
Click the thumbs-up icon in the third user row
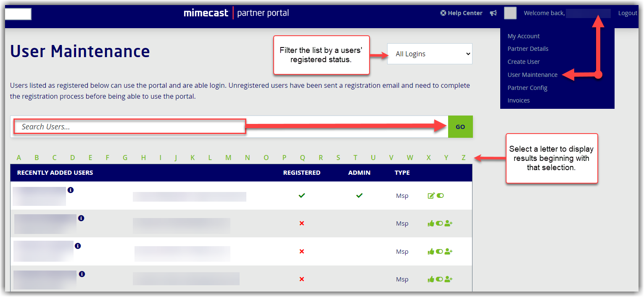point(431,252)
